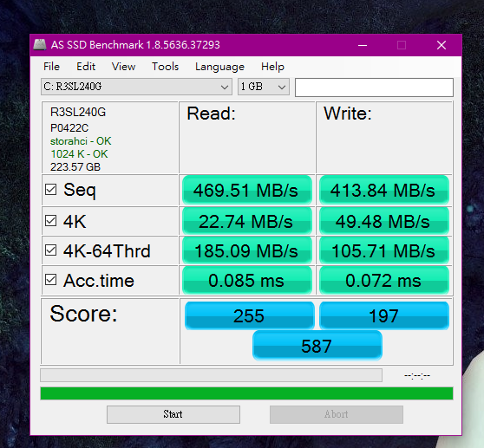
Task: Expand the 1 GB test size dropdown
Action: click(264, 87)
